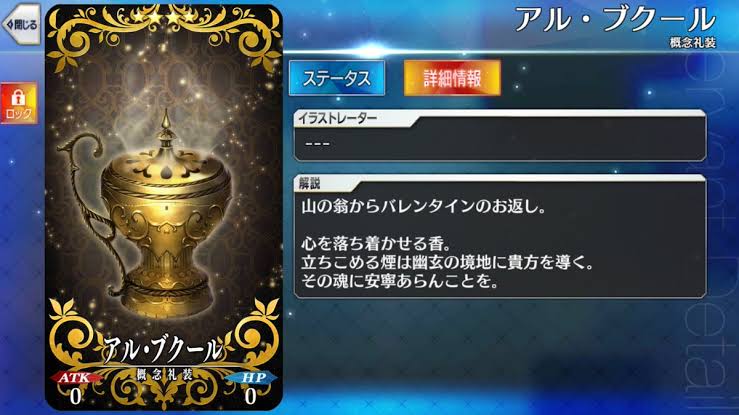This screenshot has width=739, height=415.
Task: Tap the 概念礼装 subtitle under the title
Action: point(693,43)
